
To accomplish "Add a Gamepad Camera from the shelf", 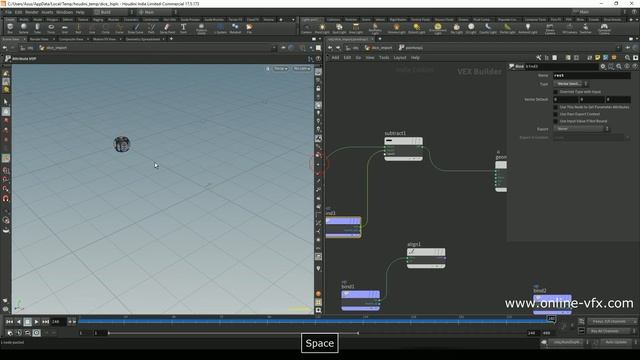I will pos(604,29).
